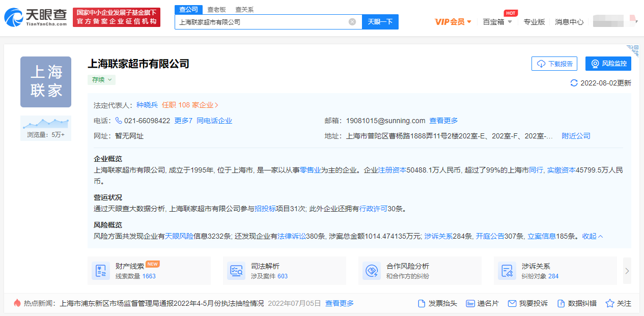Click the 热点新闻 flame icon
644x316 pixels.
[17, 303]
